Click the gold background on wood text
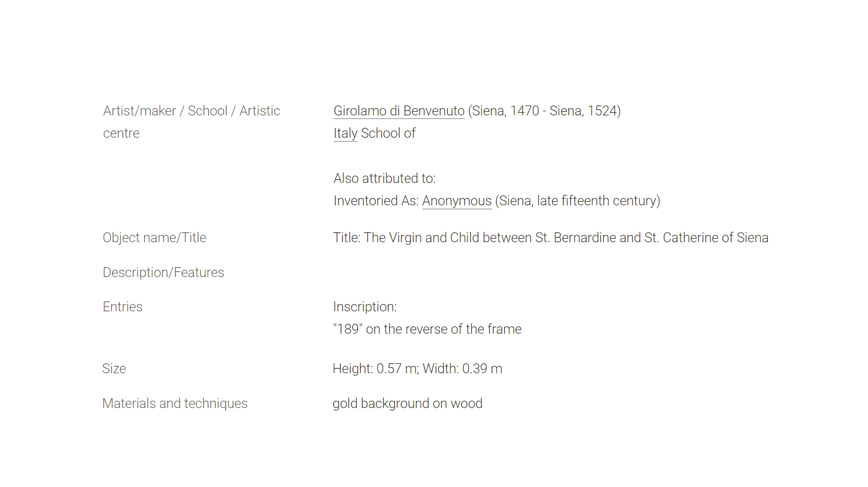Image resolution: width=868 pixels, height=487 pixels. 407,403
